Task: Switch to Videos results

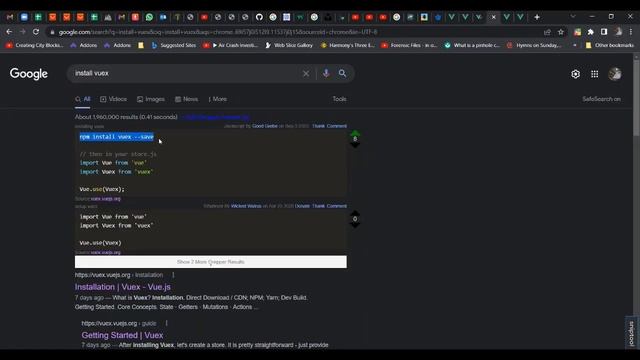Action: point(113,99)
